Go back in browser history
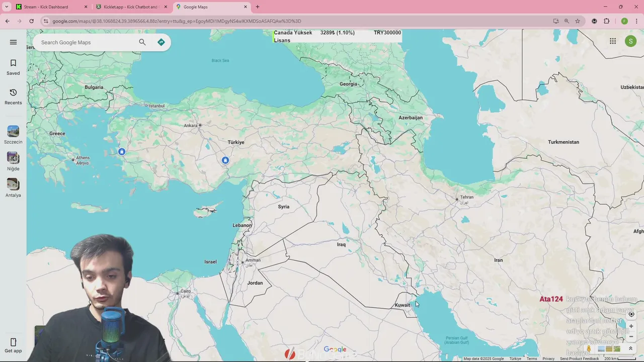The height and width of the screenshot is (362, 644). coord(8,21)
